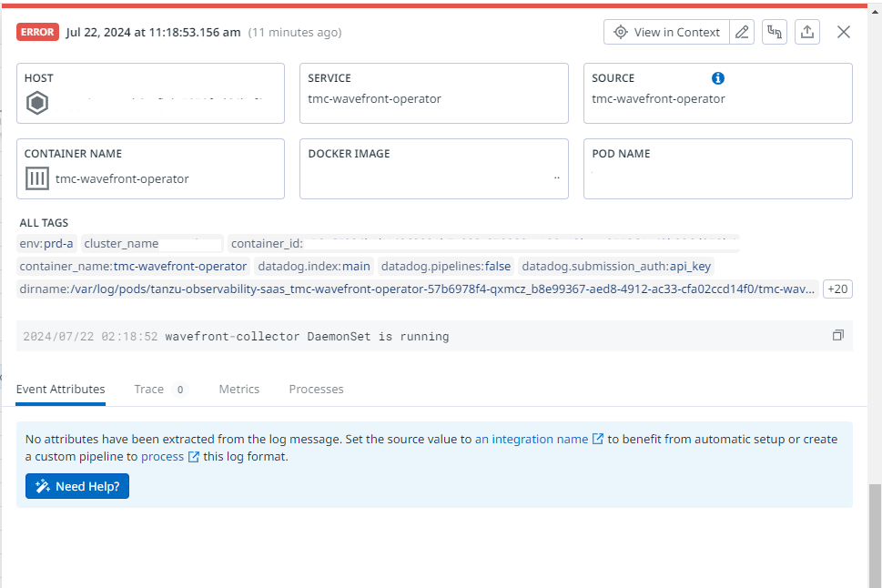
Task: Click the edit pencil icon
Action: tap(743, 32)
